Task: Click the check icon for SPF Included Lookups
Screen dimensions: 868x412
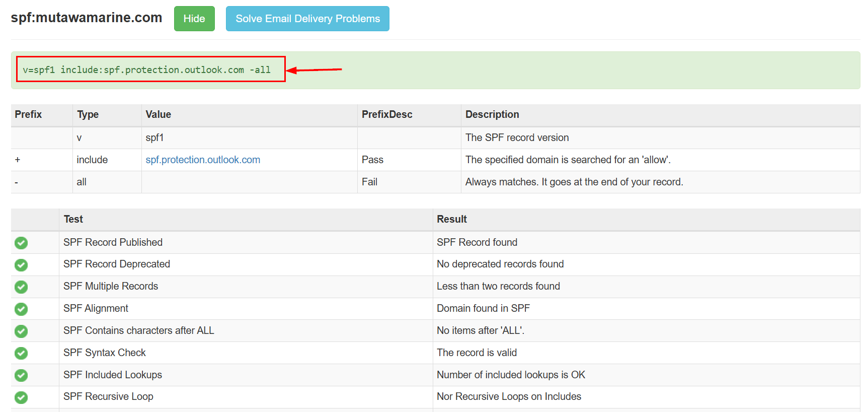Action: point(21,375)
